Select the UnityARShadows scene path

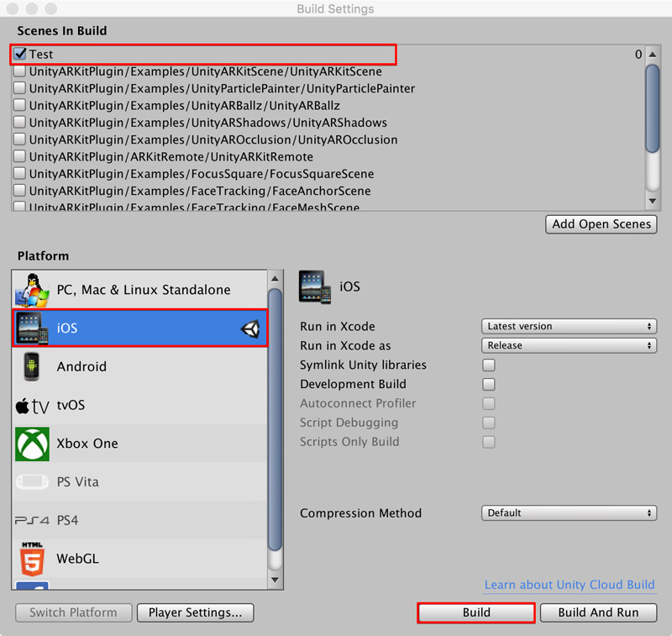[207, 123]
